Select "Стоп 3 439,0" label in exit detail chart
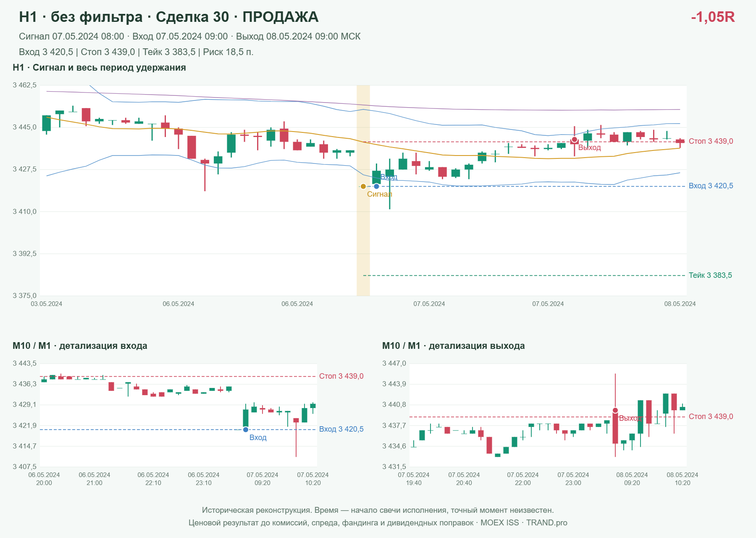 click(x=711, y=417)
